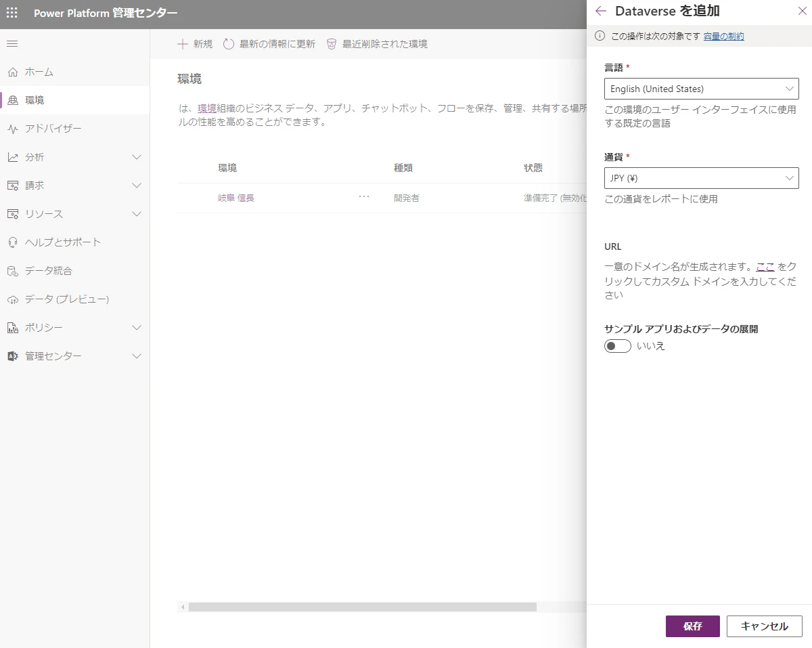Click the ホーム home icon
This screenshot has width=812, height=648.
(x=12, y=72)
